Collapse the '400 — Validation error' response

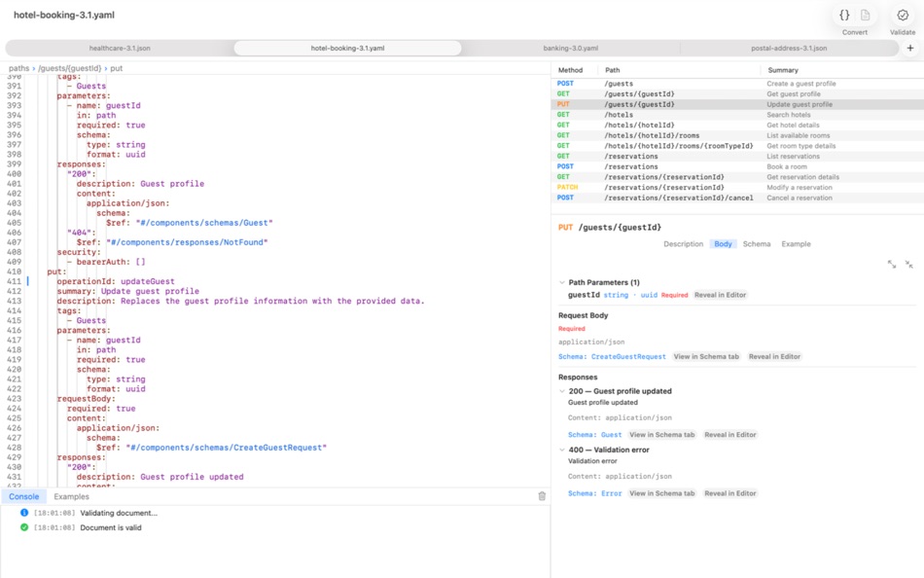(x=562, y=451)
